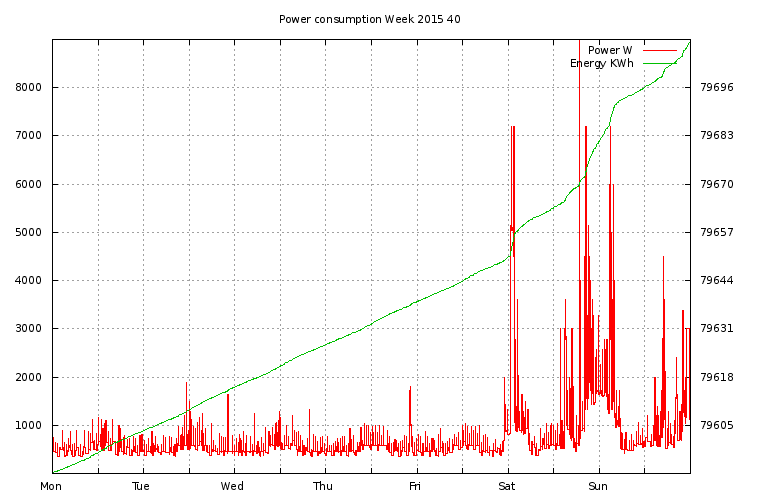The height and width of the screenshot is (500, 768).
Task: Select the 'Sun' x-axis label
Action: 598,486
